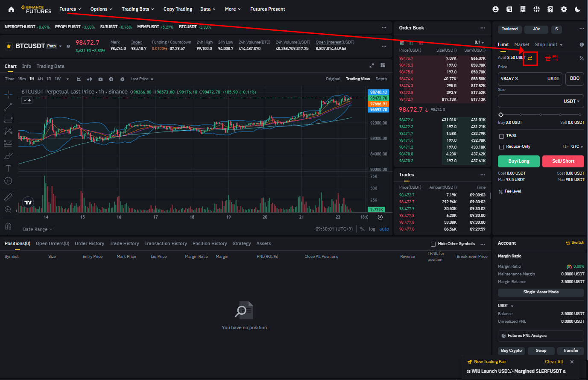Image resolution: width=588 pixels, height=380 pixels.
Task: Toggle auto scale on chart
Action: 384,229
